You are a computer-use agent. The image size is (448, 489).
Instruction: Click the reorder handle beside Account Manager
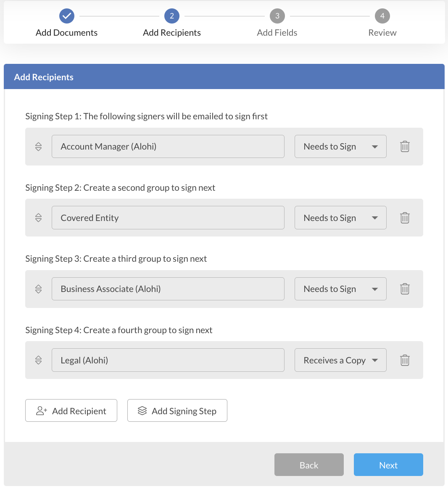click(38, 146)
